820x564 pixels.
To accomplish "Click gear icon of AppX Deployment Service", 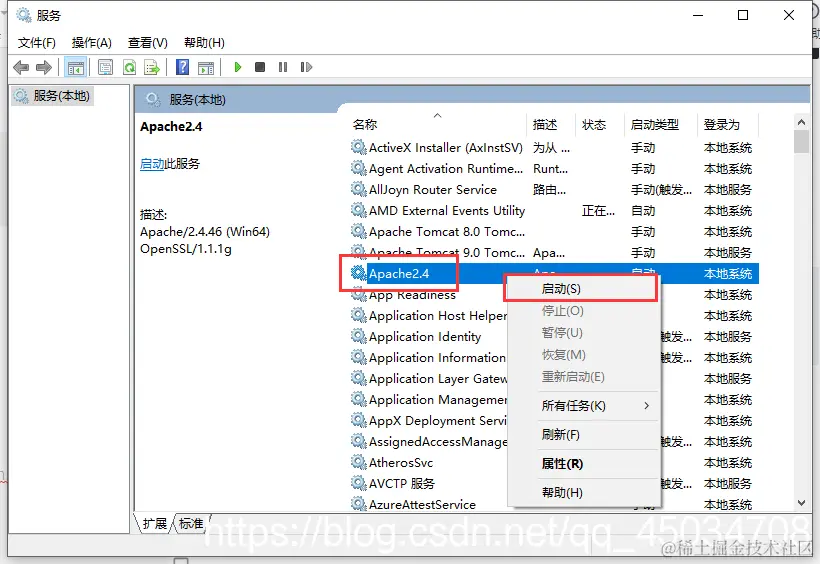I will [x=358, y=420].
